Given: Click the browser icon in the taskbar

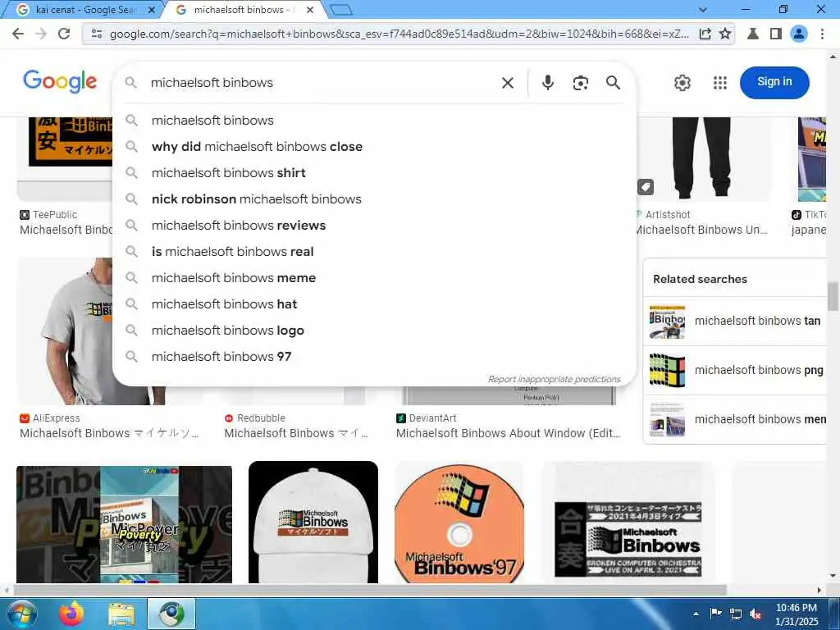Looking at the screenshot, I should [171, 614].
